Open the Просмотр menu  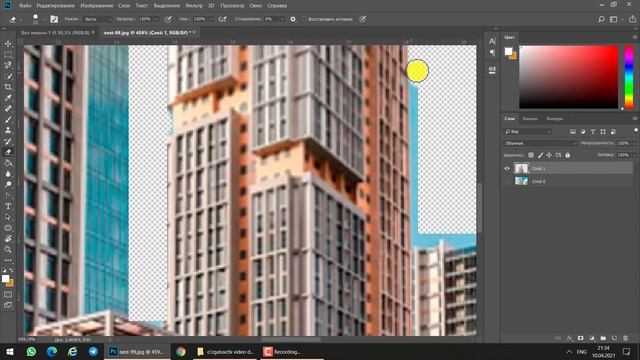[x=232, y=6]
